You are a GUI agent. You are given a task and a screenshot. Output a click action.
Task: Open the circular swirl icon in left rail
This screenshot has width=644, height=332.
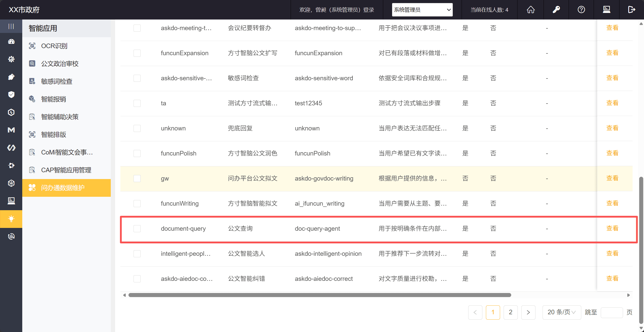(11, 237)
